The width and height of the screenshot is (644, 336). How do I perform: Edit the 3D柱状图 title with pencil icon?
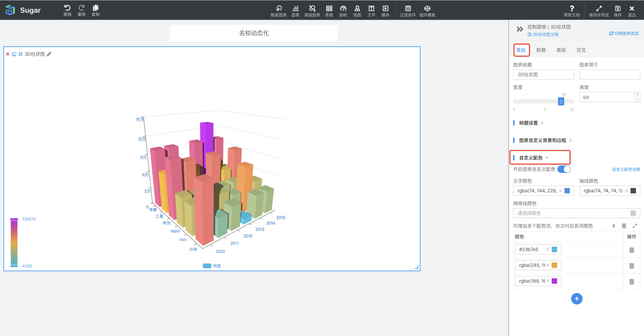coord(49,54)
